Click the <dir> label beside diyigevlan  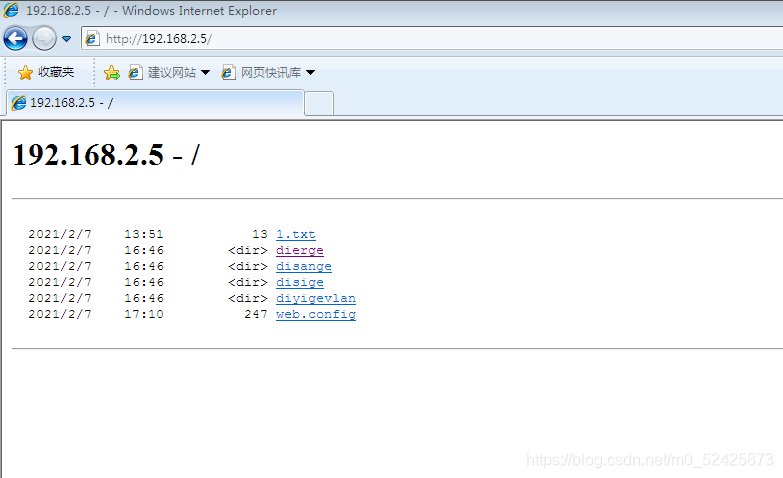tap(248, 298)
